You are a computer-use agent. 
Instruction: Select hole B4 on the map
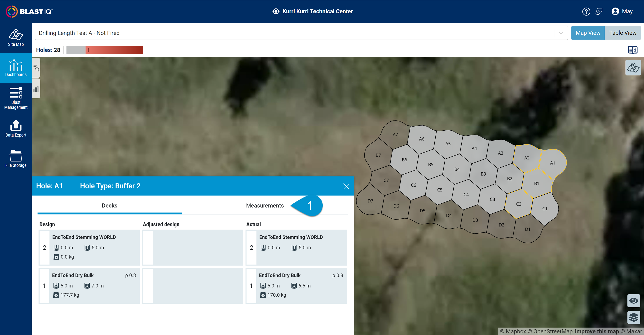click(x=457, y=169)
